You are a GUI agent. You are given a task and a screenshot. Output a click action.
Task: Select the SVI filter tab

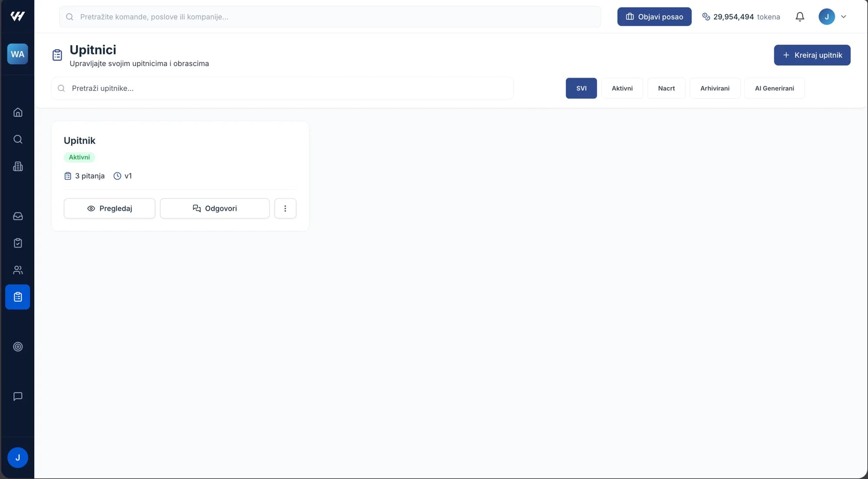pos(581,88)
